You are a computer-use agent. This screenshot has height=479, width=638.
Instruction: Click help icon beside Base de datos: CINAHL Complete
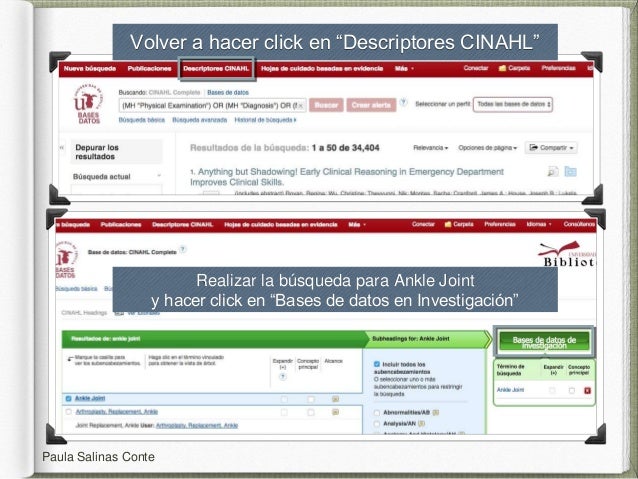[183, 249]
